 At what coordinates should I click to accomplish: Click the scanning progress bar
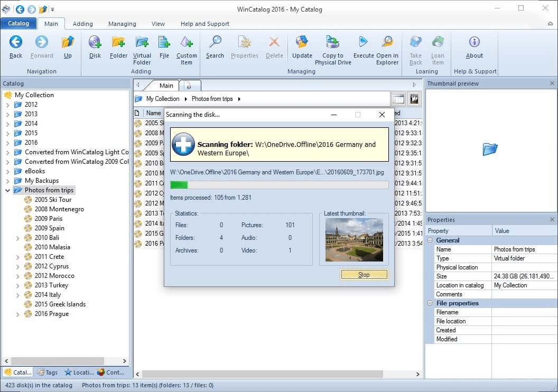coord(280,184)
